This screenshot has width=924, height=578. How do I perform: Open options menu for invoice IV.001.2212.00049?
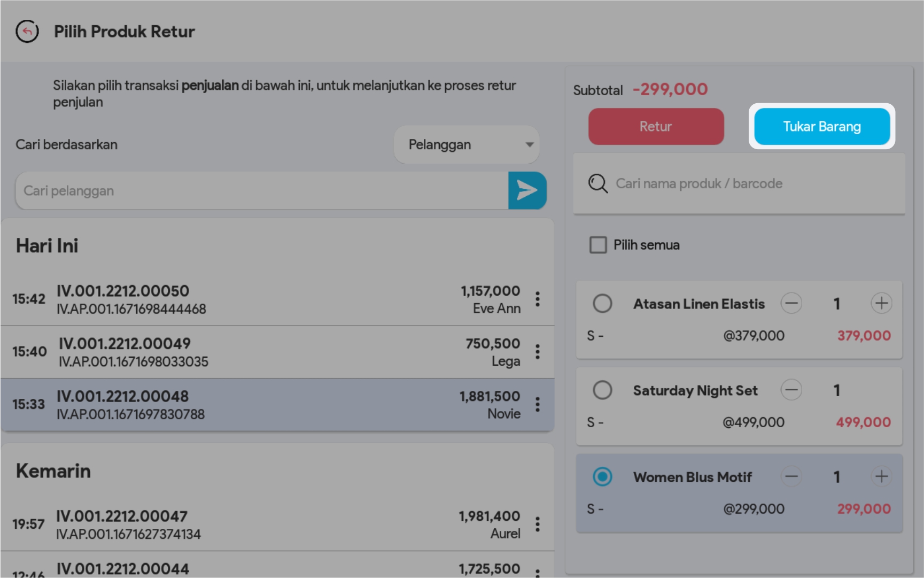(538, 352)
